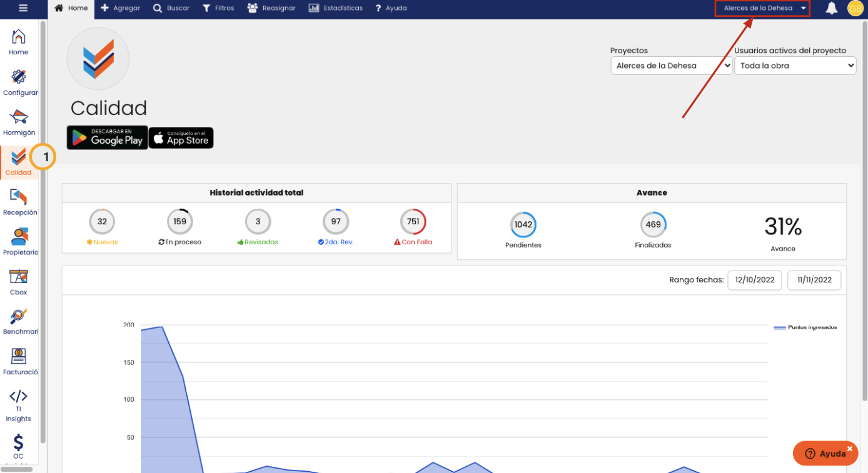This screenshot has width=868, height=473.
Task: Click the end date field 11/11/2022
Action: click(x=814, y=280)
